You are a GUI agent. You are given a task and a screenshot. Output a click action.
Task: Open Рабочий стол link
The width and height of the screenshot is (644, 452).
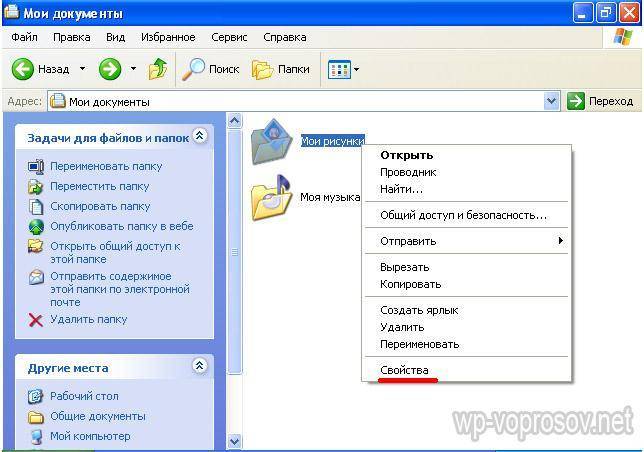(x=84, y=396)
